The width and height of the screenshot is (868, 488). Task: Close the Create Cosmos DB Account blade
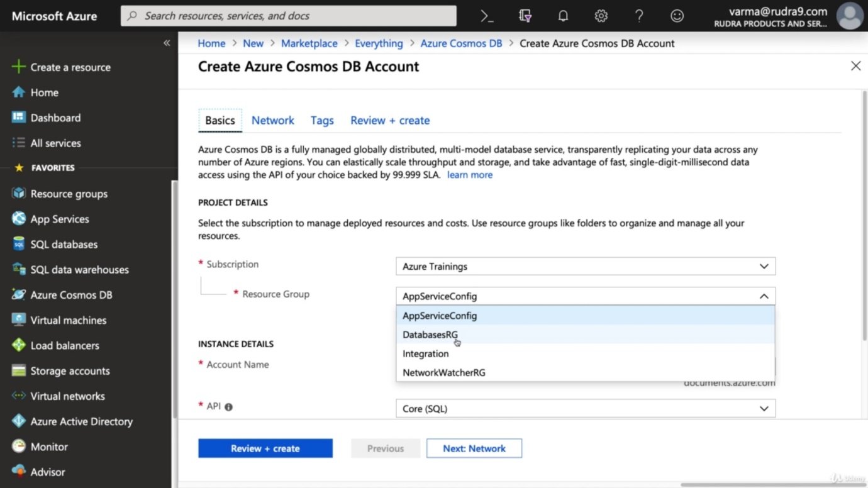pos(855,66)
